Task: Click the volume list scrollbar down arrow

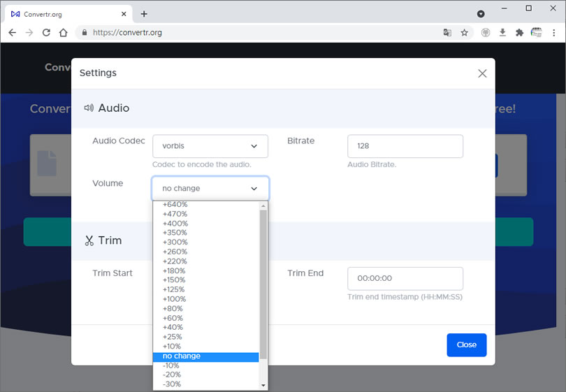Action: pos(263,386)
